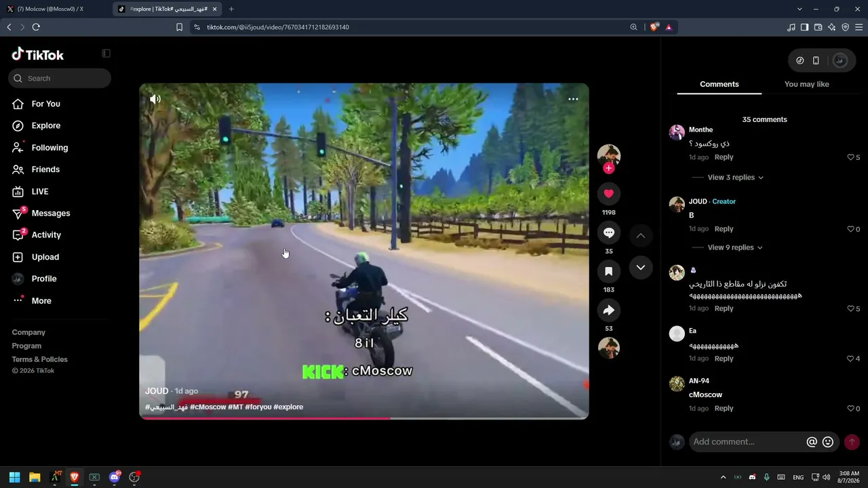Open the Company footer link

pos(28,332)
